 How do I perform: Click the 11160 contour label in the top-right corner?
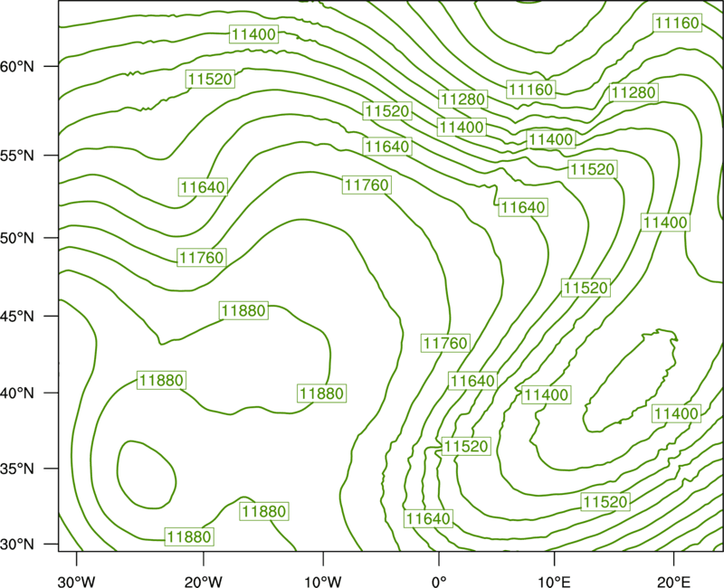click(x=677, y=23)
